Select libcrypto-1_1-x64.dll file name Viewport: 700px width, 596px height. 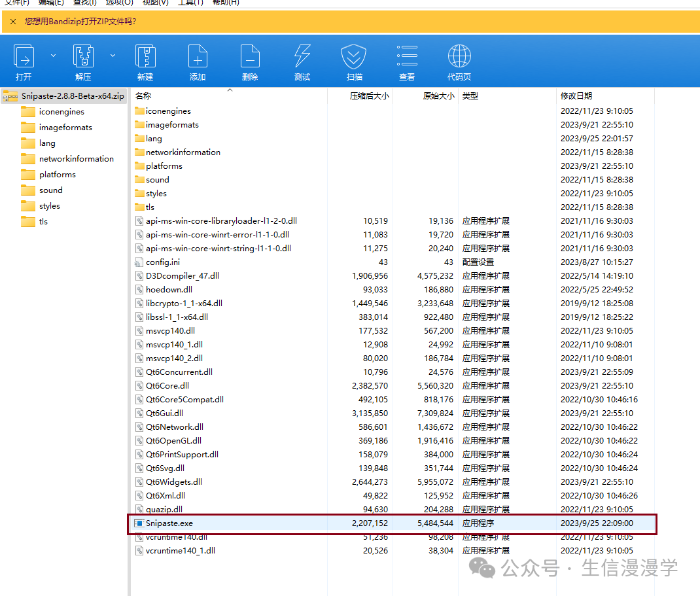point(184,304)
